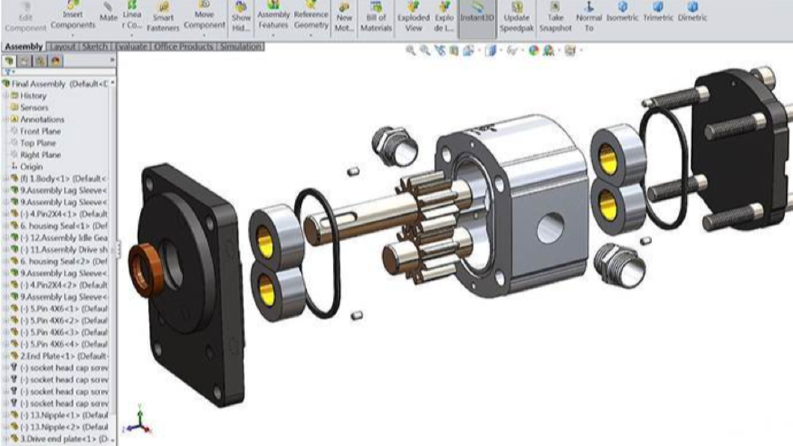This screenshot has height=446, width=793.
Task: Switch to the Sketch tab
Action: (95, 47)
